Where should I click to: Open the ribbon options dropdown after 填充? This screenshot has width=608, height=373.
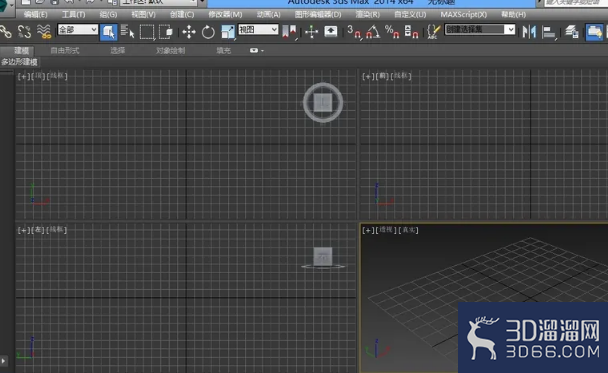(x=257, y=50)
